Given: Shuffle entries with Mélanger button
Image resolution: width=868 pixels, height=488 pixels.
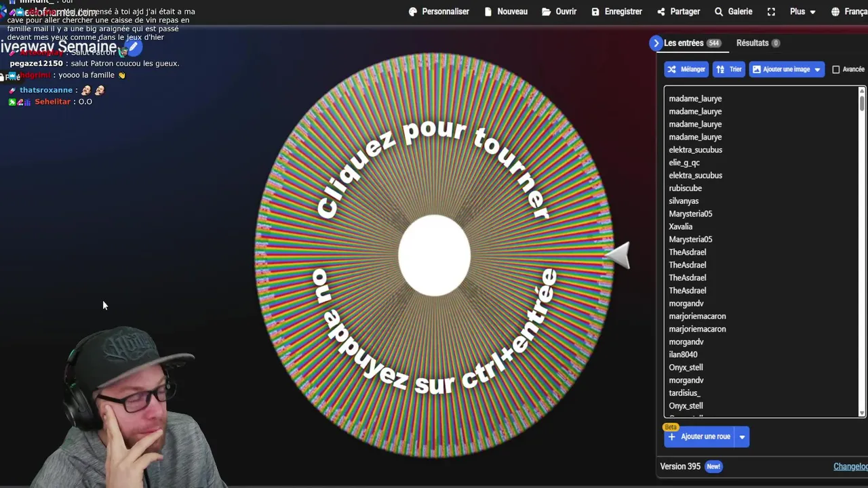Looking at the screenshot, I should pos(686,69).
